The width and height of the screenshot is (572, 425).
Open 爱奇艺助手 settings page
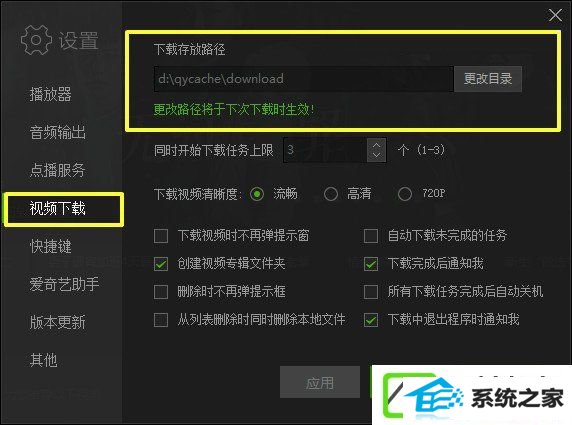tap(64, 284)
